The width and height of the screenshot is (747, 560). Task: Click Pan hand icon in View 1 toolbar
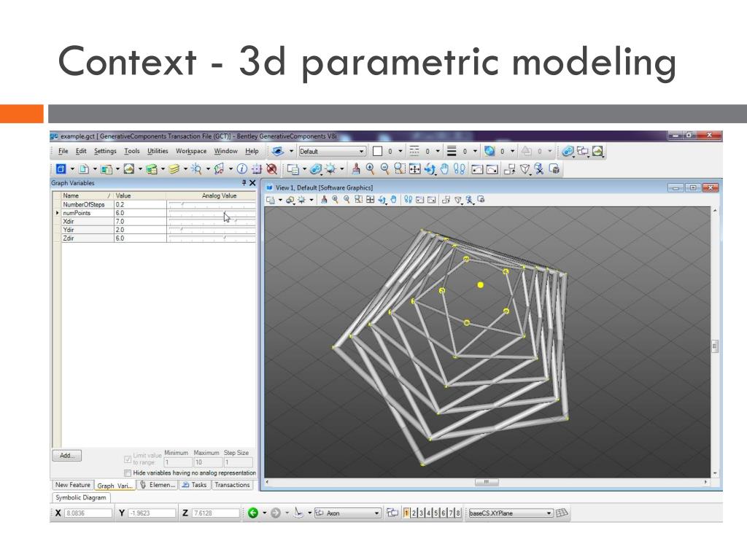point(393,200)
